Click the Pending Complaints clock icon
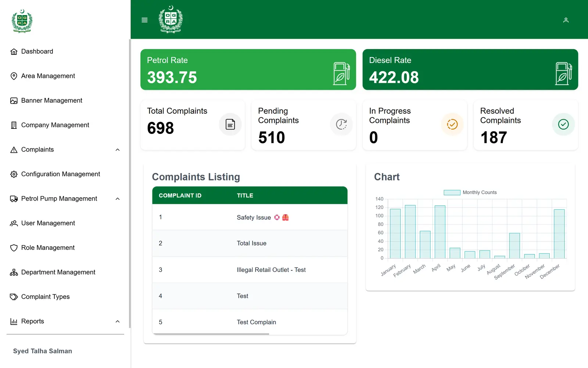588x368 pixels. click(341, 124)
